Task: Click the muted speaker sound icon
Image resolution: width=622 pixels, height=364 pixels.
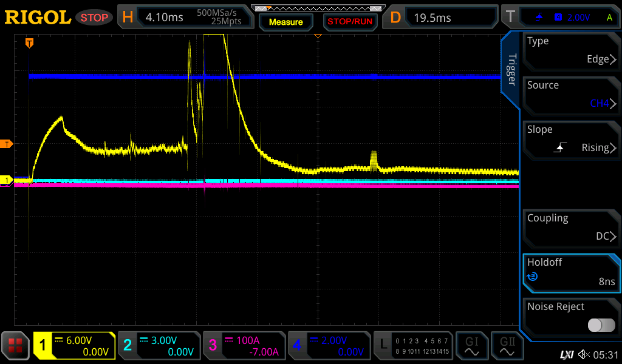Action: (584, 354)
